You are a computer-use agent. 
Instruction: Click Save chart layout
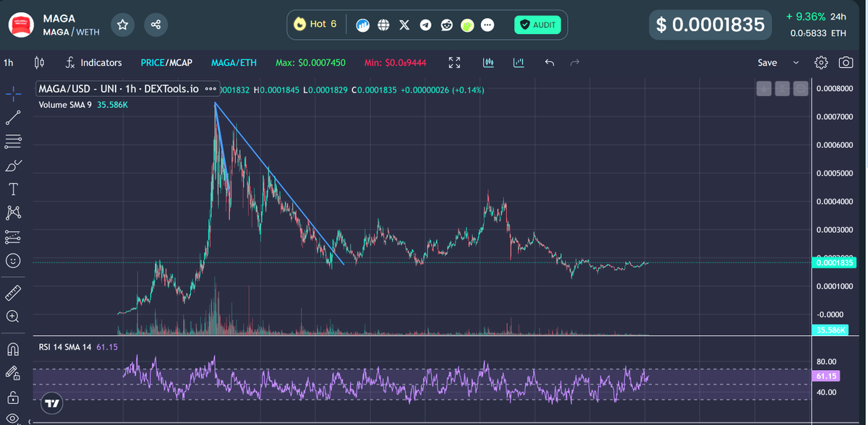tap(767, 63)
